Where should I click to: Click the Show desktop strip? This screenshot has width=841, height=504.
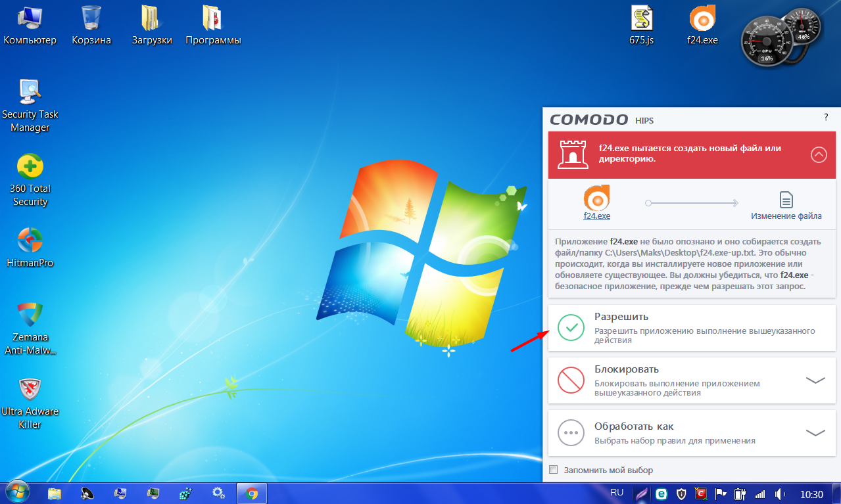point(836,493)
